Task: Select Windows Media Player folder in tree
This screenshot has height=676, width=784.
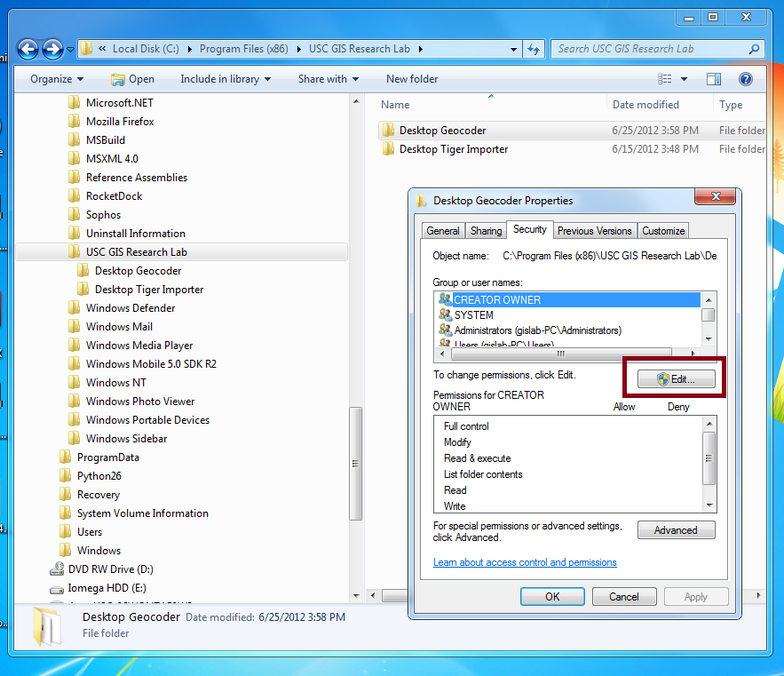Action: (139, 346)
